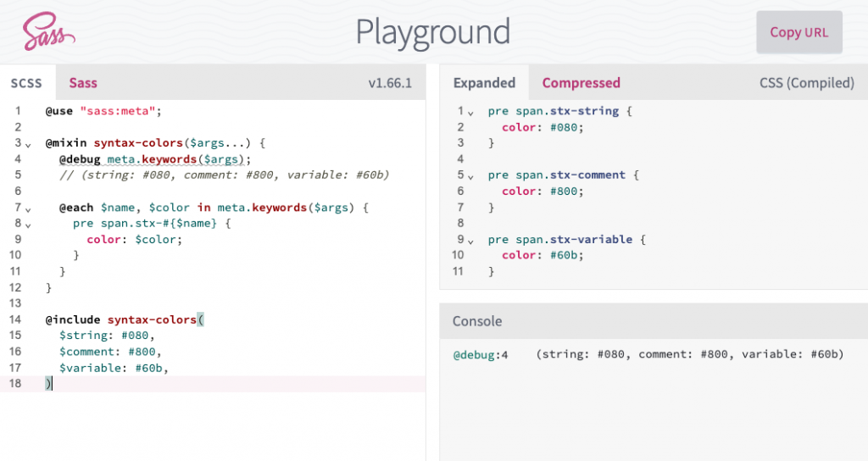This screenshot has width=868, height=461.
Task: Click color: #60b in the CSS output
Action: tap(542, 255)
